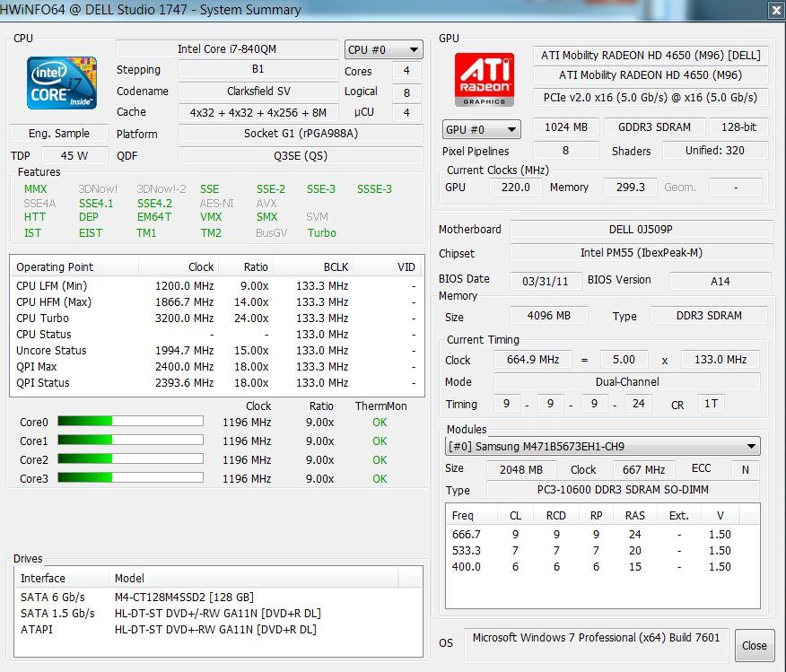Screen dimensions: 786x672
Task: Click the Turbo feature label
Action: click(x=322, y=232)
